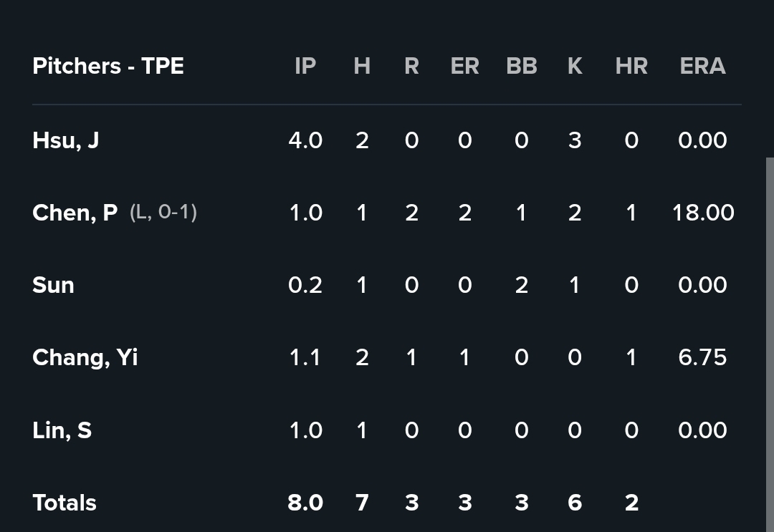Image resolution: width=774 pixels, height=532 pixels.
Task: Open pitcher Chen, P profile
Action: point(75,213)
